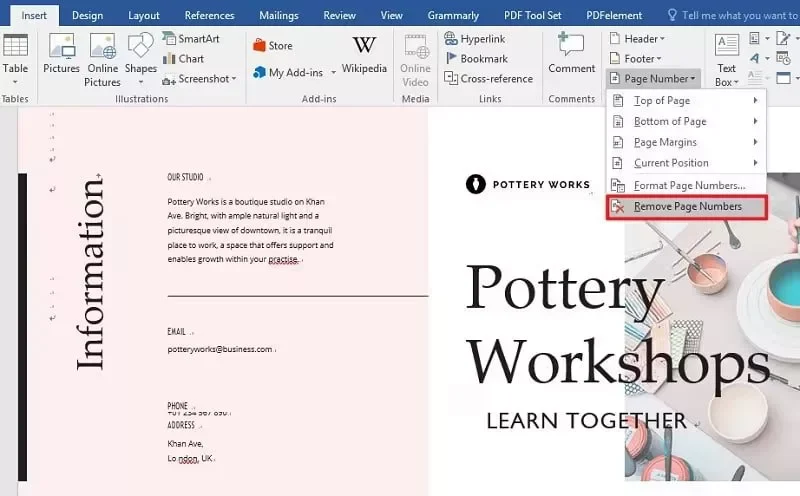This screenshot has height=496, width=800.
Task: Select Remove Page Numbers option
Action: [x=686, y=207]
